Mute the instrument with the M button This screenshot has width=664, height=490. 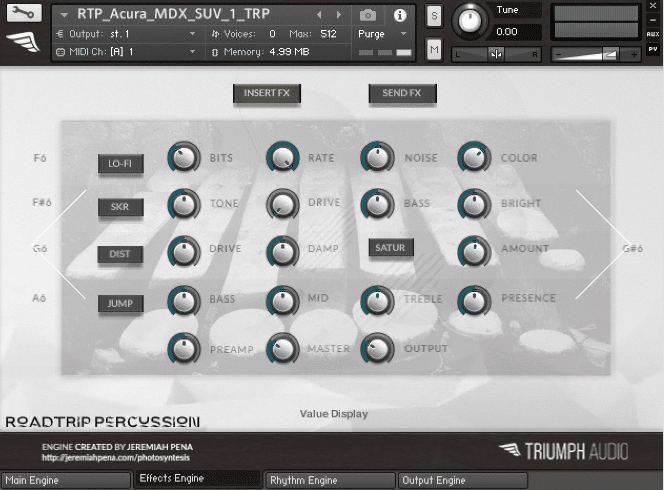[x=434, y=50]
